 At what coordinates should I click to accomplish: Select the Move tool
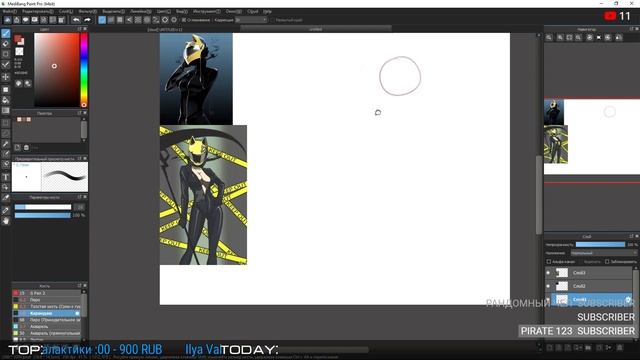(6, 77)
